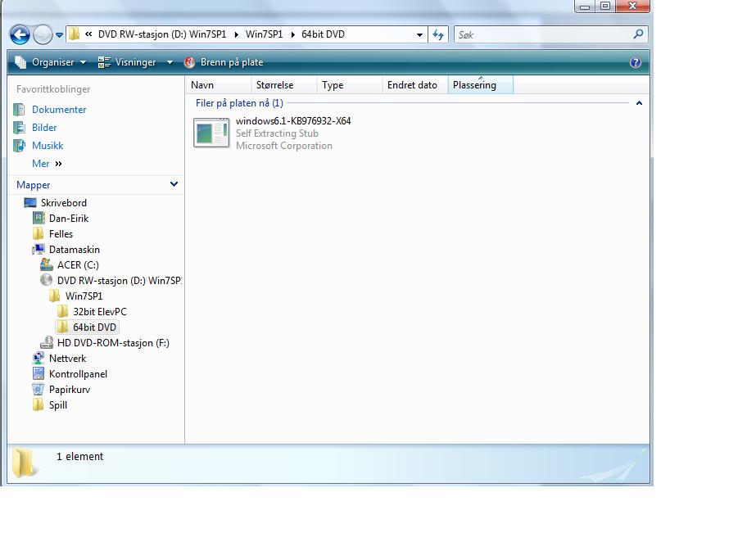Image resolution: width=747 pixels, height=560 pixels.
Task: Select Skrivebord in folder tree
Action: pyautogui.click(x=63, y=203)
